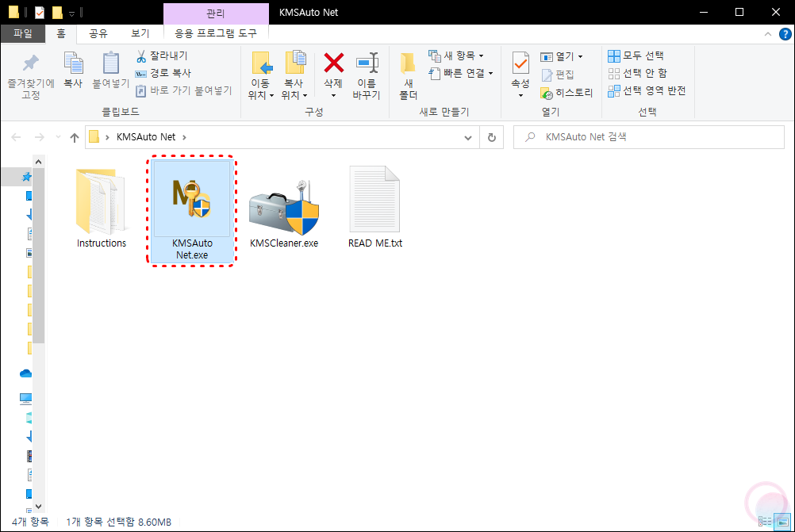
Task: Click the 복사 copy icon in ribbon
Action: pyautogui.click(x=73, y=63)
